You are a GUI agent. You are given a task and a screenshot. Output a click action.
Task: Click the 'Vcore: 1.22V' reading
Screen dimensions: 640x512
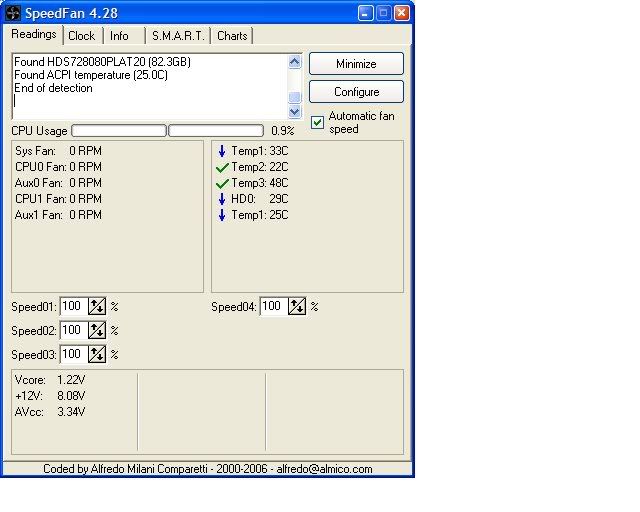pos(50,380)
